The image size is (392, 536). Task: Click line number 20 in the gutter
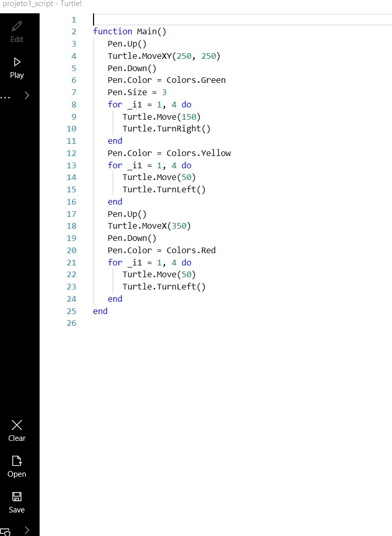tap(72, 250)
